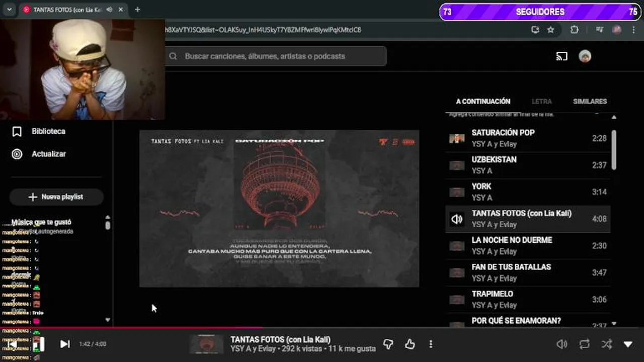Toggle mute with the volume icon
Image resolution: width=644 pixels, height=362 pixels.
pyautogui.click(x=562, y=344)
